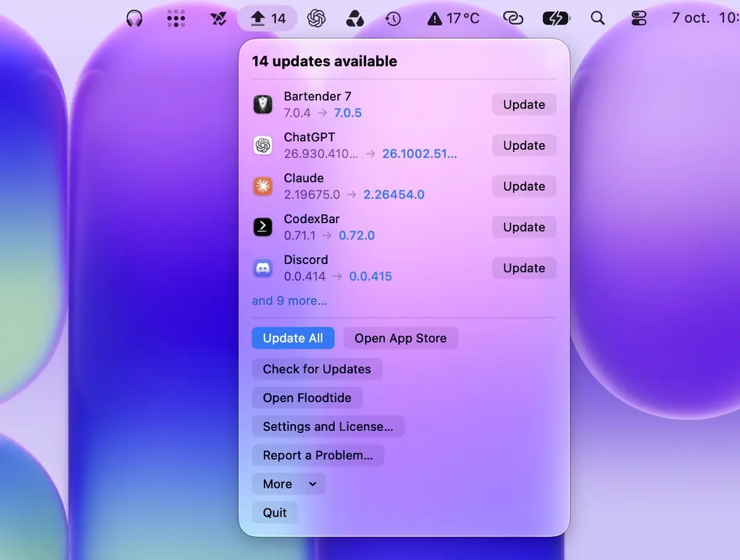This screenshot has height=560, width=740.
Task: Click the Update All button
Action: click(x=293, y=338)
